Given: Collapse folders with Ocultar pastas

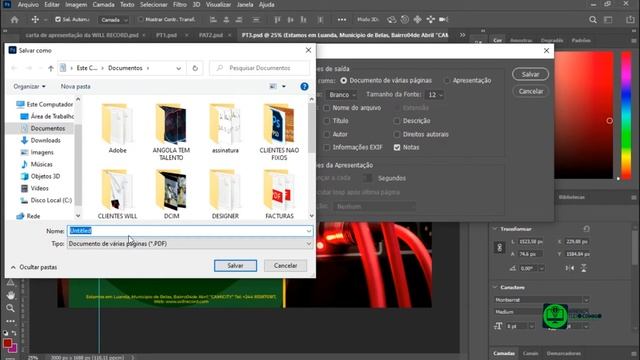Looking at the screenshot, I should 34,267.
